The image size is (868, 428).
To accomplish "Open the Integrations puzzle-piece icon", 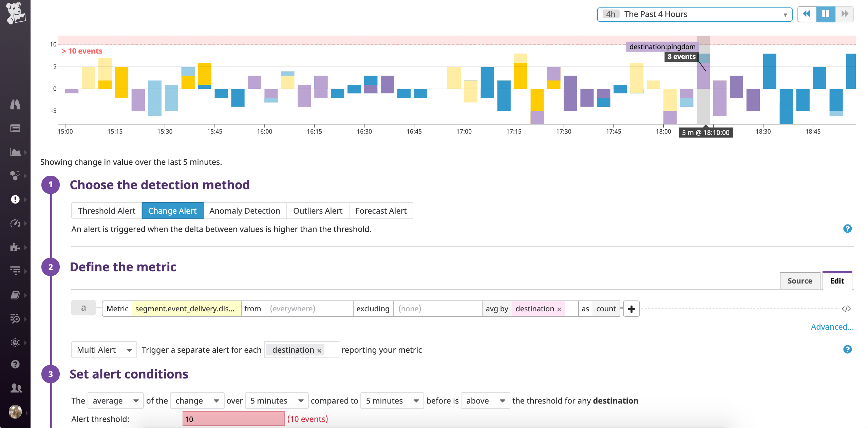I will click(x=15, y=247).
